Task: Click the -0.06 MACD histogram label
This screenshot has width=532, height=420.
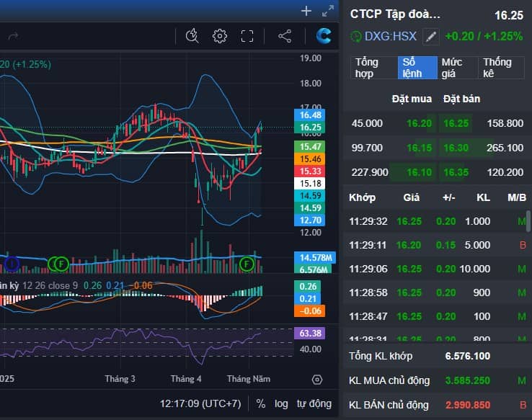Action: coord(310,311)
